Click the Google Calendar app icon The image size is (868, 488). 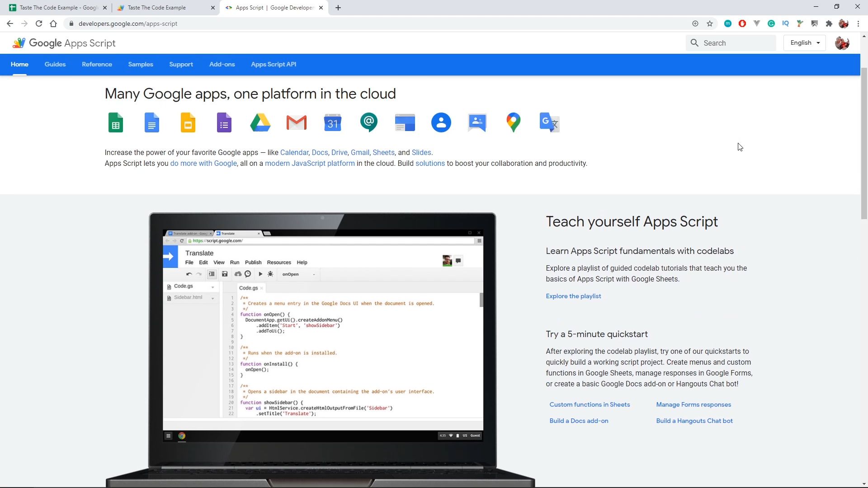coord(333,122)
